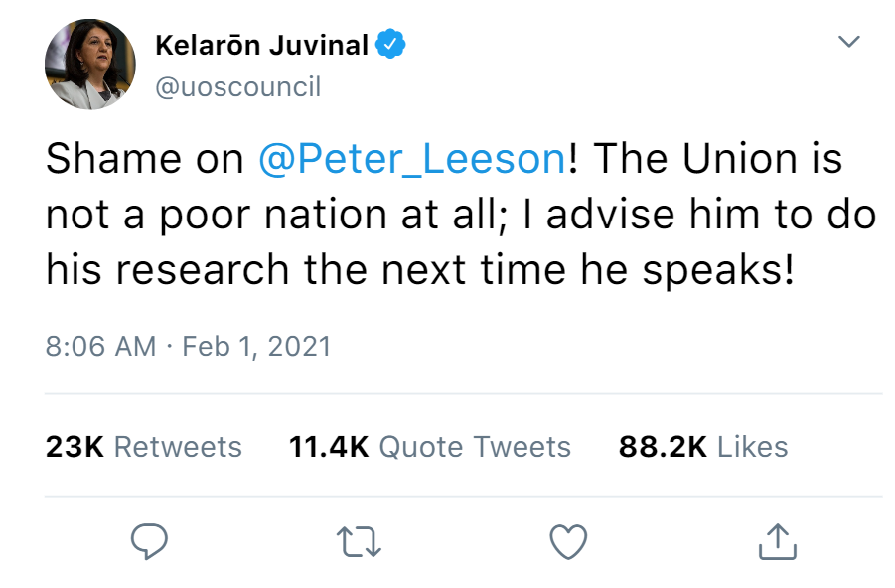Click the word "Likes" in the stats row
This screenshot has width=895, height=588.
pos(752,447)
